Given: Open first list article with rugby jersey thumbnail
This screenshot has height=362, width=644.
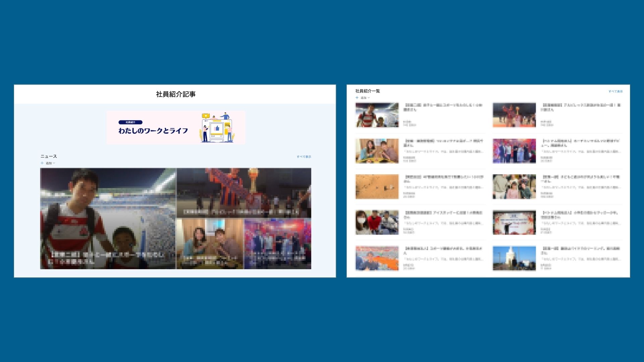Looking at the screenshot, I should click(x=377, y=115).
